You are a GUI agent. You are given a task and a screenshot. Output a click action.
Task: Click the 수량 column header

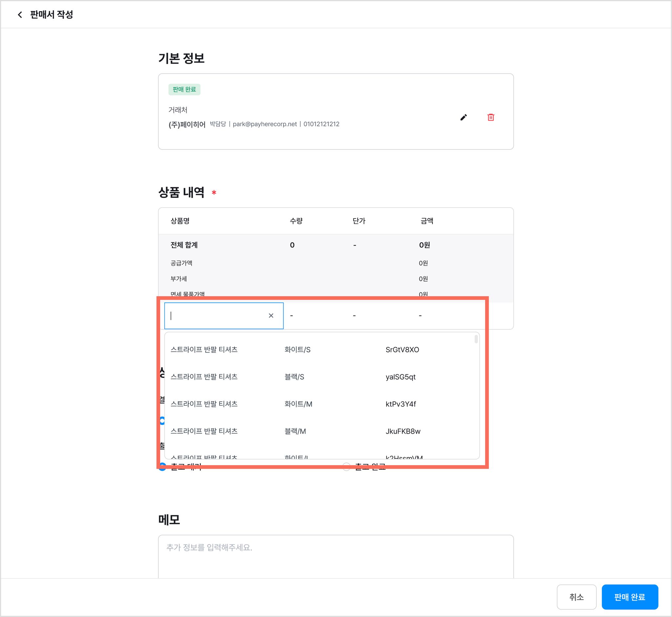point(296,221)
